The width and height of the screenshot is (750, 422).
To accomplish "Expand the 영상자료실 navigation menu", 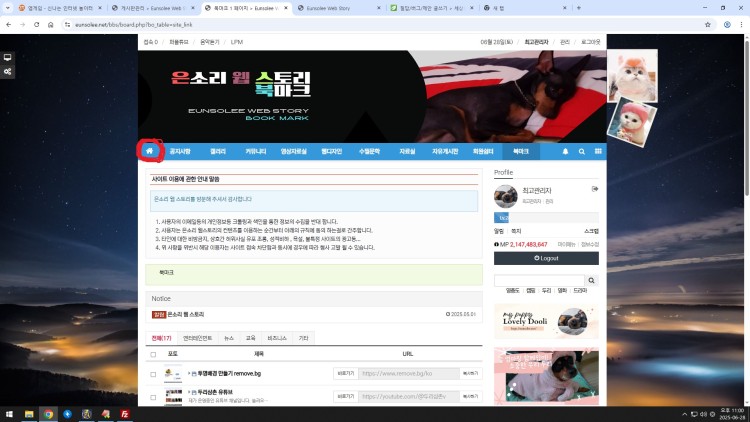I will tap(292, 151).
